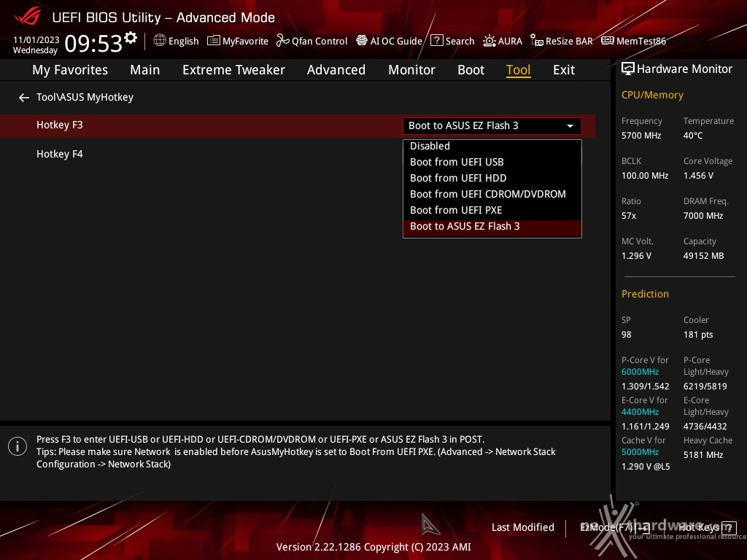Click the 09:53 clock display

93,44
